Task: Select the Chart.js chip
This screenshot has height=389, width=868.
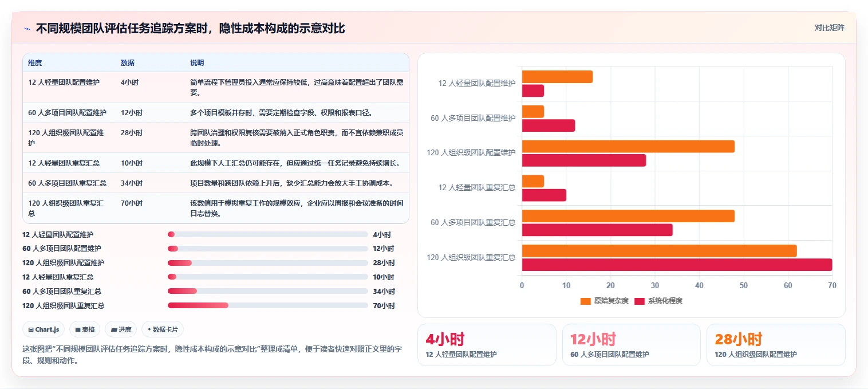Action: [x=44, y=329]
